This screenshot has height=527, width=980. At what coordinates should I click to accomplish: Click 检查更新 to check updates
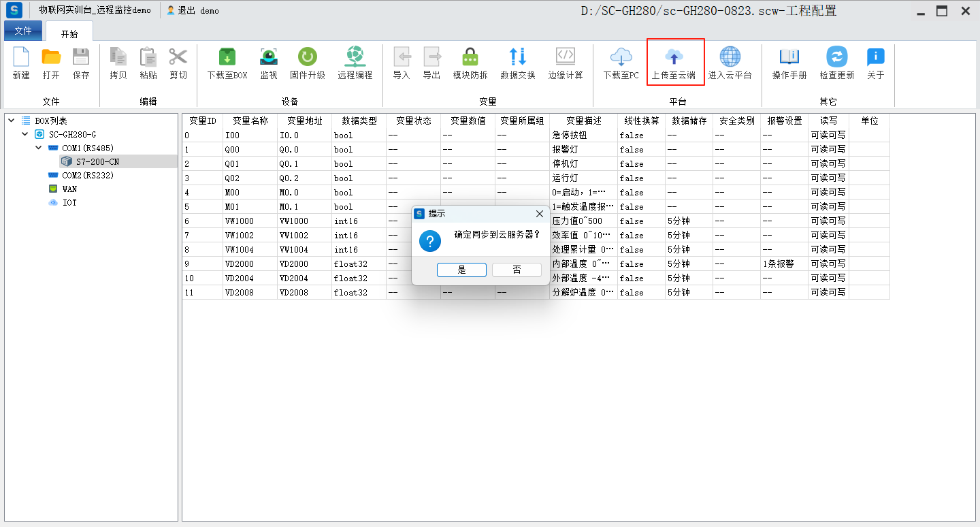pos(836,58)
